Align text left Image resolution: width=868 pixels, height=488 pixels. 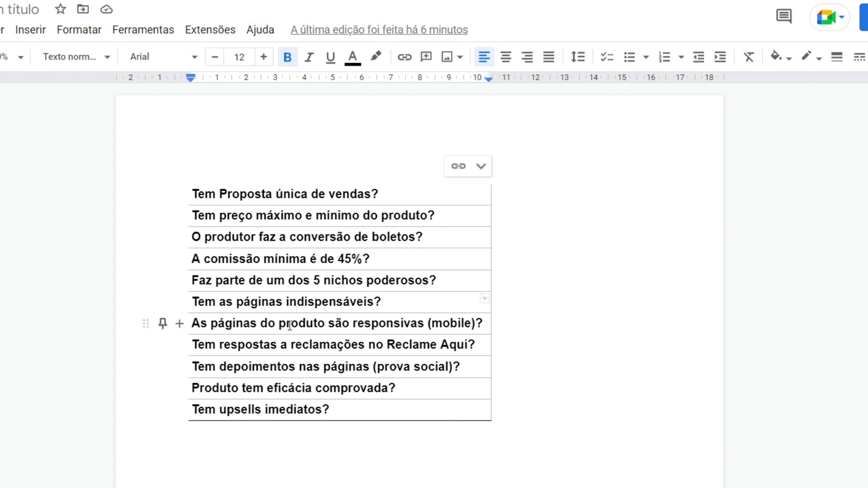tap(484, 57)
